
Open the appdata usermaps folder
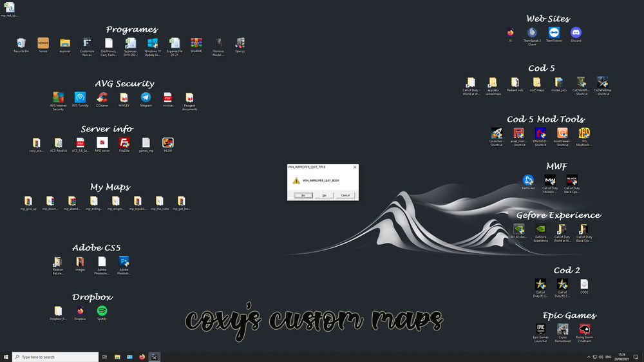pyautogui.click(x=493, y=86)
